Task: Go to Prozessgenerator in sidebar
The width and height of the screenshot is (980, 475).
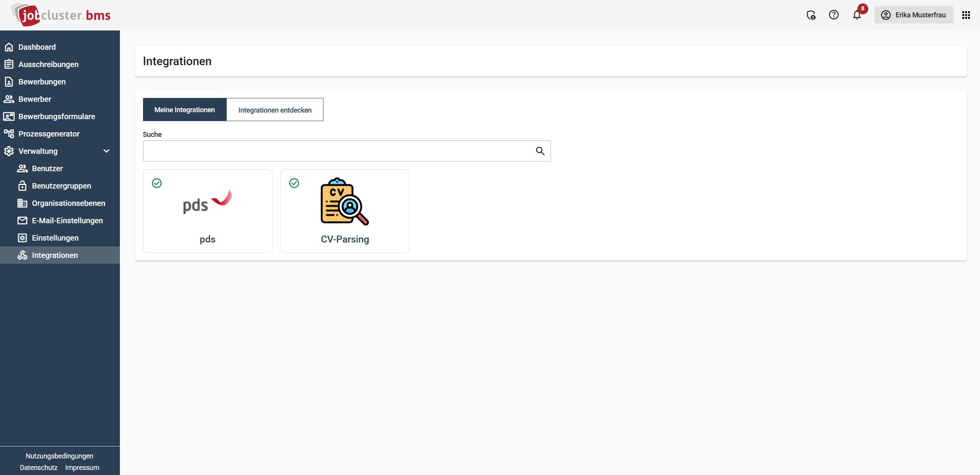Action: coord(49,134)
